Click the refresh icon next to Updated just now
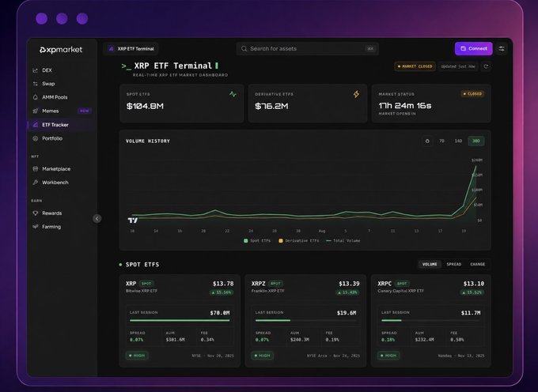The height and width of the screenshot is (392, 538). [x=486, y=66]
